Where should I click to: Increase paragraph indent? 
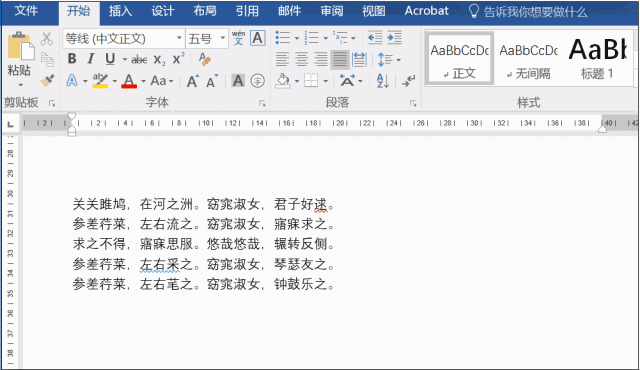pos(394,38)
